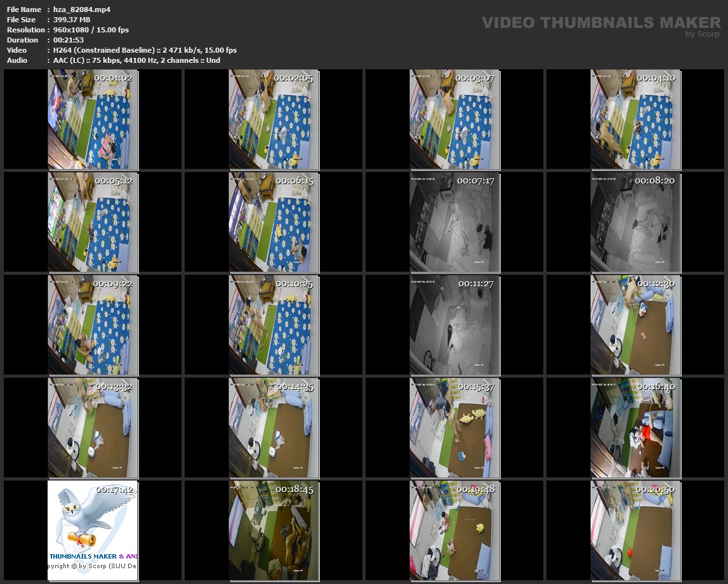Click the thumbnail at 00:11:27
Image resolution: width=728 pixels, height=584 pixels.
454,325
